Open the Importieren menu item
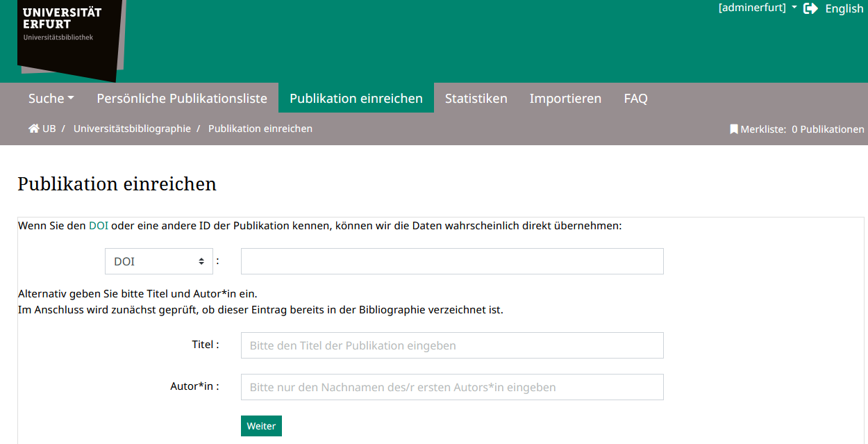Image resolution: width=868 pixels, height=444 pixels. [565, 98]
